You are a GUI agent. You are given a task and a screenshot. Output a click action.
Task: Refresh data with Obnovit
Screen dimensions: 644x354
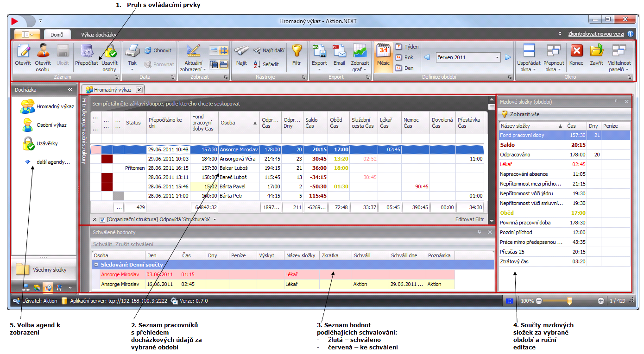tap(158, 50)
